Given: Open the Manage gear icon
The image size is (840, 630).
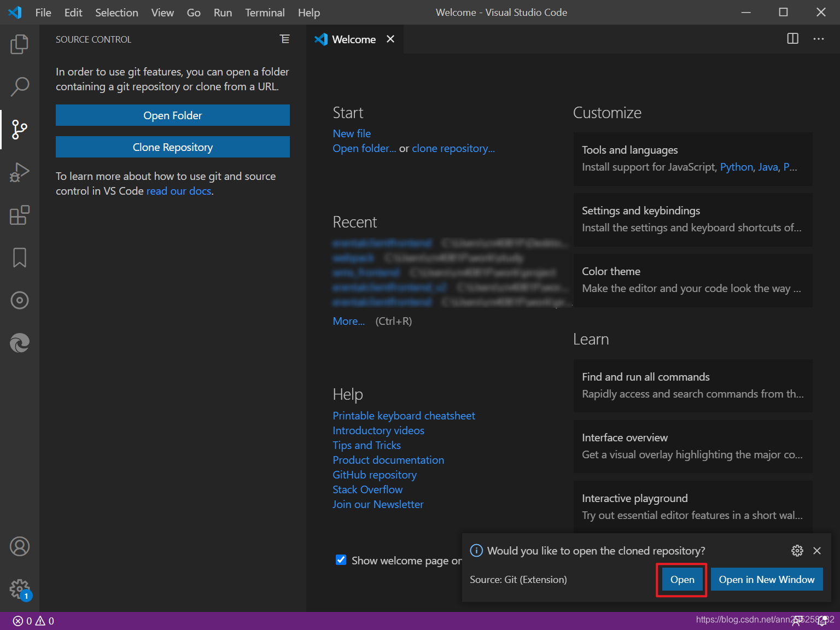Looking at the screenshot, I should tap(20, 589).
